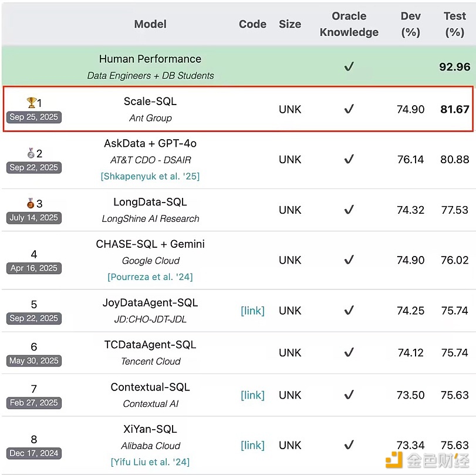Click the Oracle Knowledge checkmark for LongData-SQL
Screen dimensions: 476x475
[x=349, y=210]
